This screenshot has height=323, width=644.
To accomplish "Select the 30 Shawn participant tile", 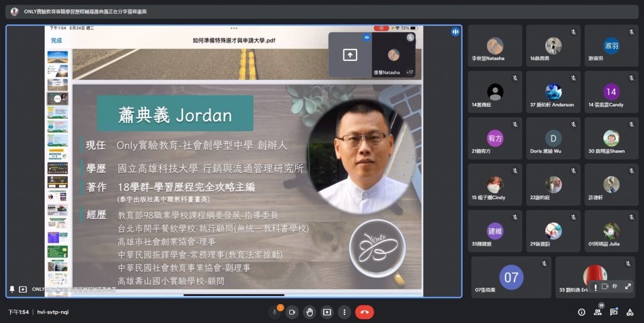I will 611,138.
